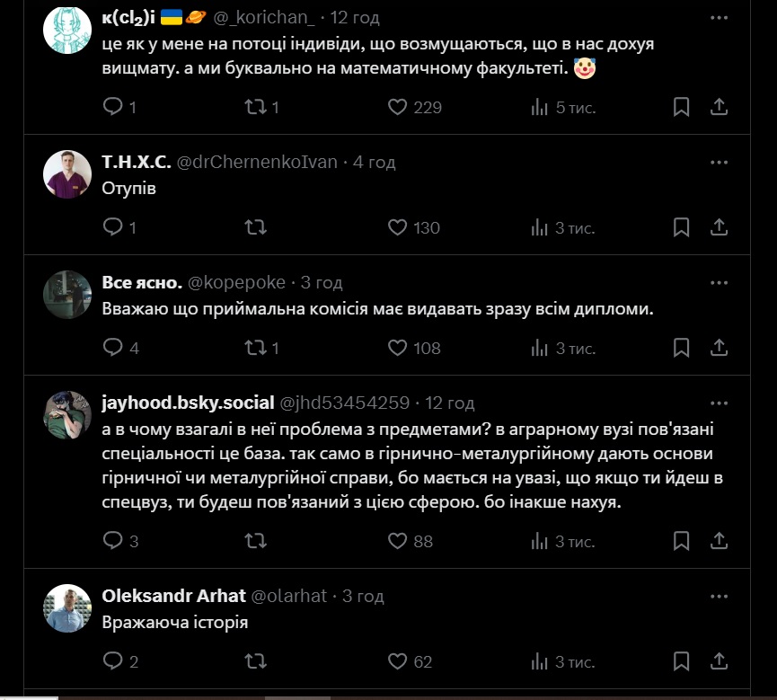
Task: Reply to the 'Вражаюча історія' tweet
Action: pos(113,661)
